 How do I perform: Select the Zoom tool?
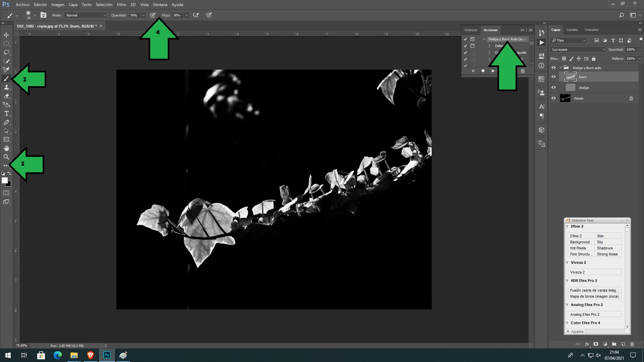6,157
